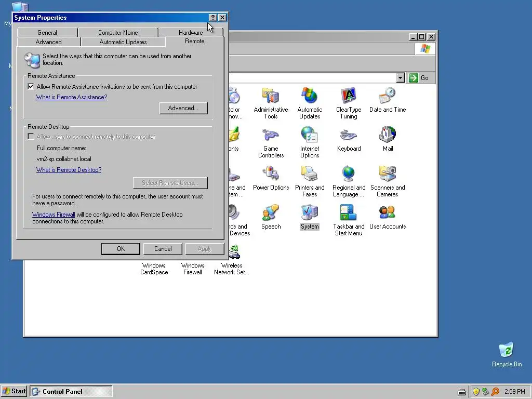
Task: Open Game Controllers icon
Action: tap(271, 142)
